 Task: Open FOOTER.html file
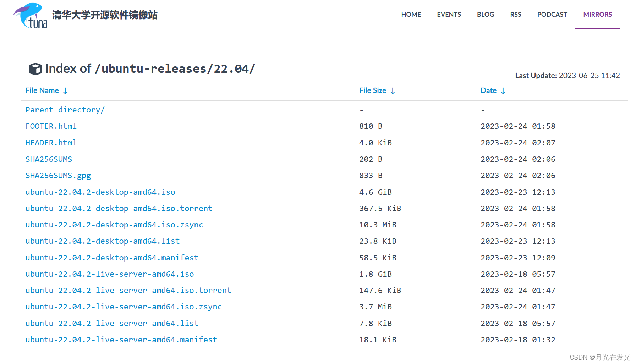[x=51, y=126]
